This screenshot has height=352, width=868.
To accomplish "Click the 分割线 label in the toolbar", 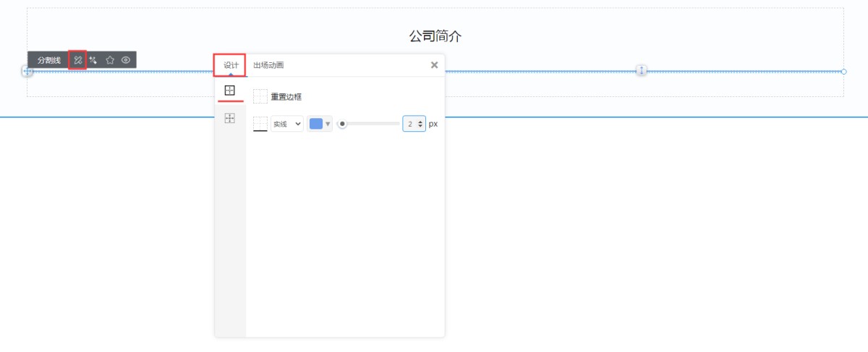I will click(x=49, y=60).
